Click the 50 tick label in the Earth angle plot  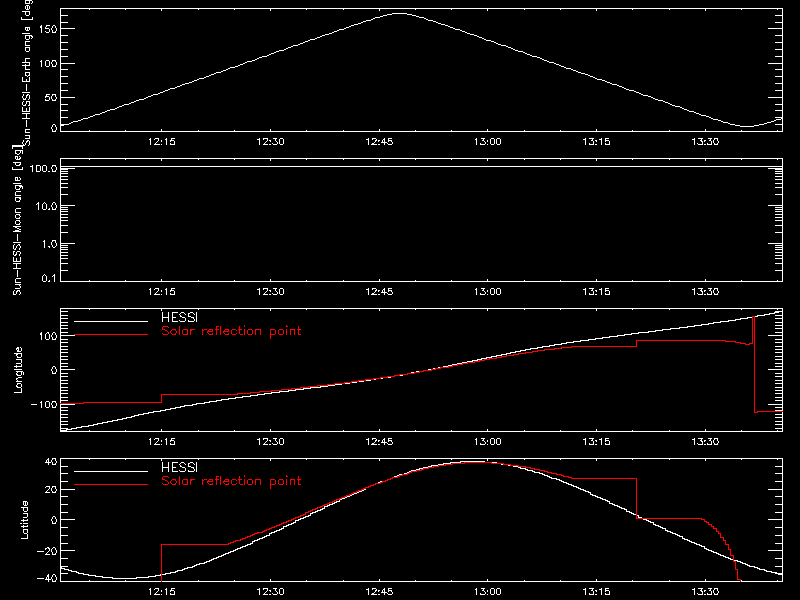click(51, 97)
